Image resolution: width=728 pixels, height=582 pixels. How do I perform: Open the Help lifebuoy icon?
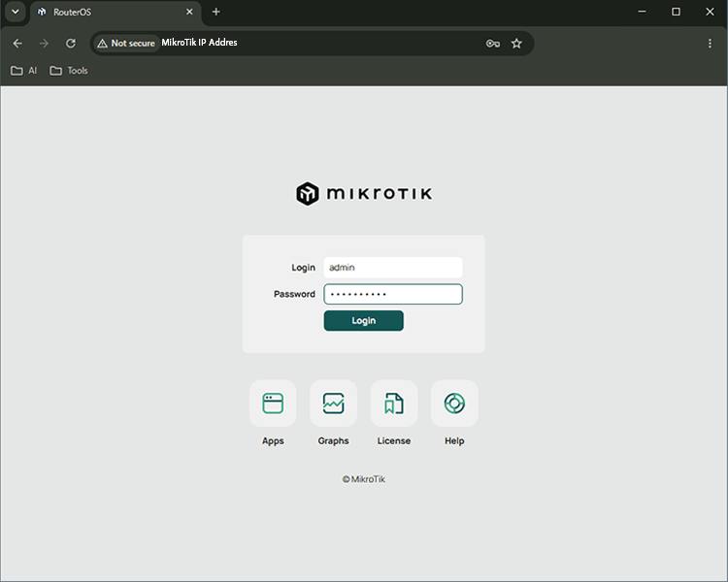click(454, 404)
